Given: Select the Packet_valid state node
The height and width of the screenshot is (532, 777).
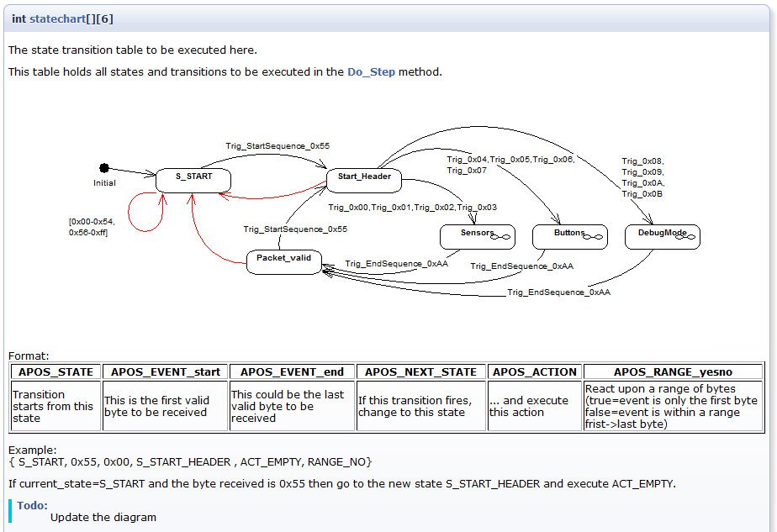Looking at the screenshot, I should coord(283,261).
